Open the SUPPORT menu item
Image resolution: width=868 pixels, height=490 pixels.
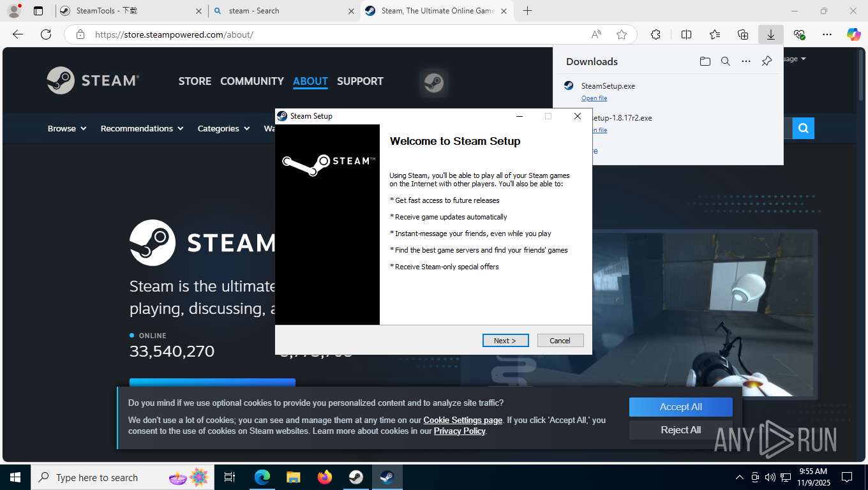click(360, 81)
